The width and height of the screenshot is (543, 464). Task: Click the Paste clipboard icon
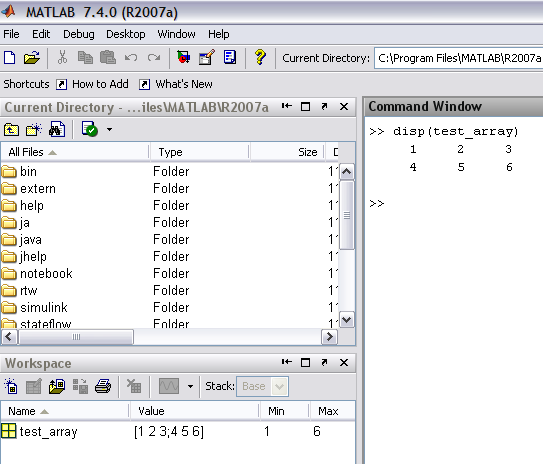(108, 57)
